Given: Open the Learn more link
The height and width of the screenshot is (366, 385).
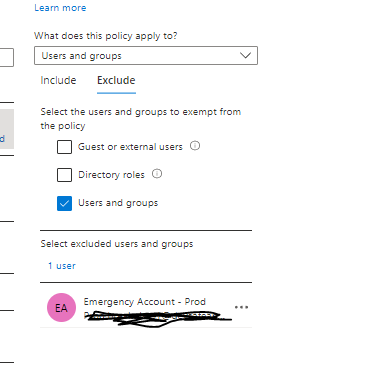Looking at the screenshot, I should [60, 8].
